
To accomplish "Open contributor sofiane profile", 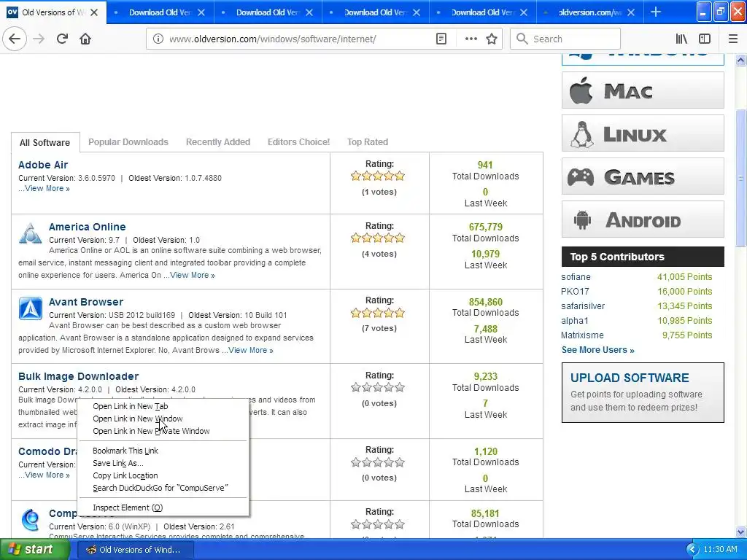I will click(576, 276).
